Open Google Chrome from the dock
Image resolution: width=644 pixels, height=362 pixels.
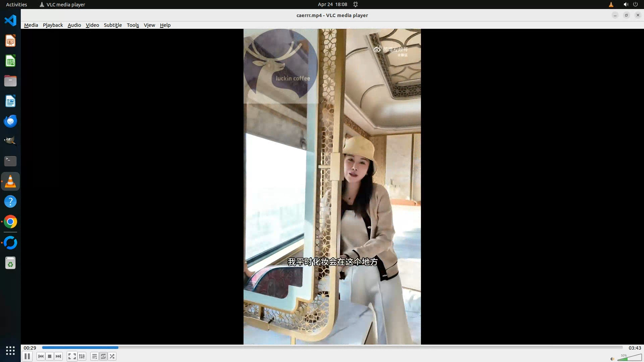[10, 222]
